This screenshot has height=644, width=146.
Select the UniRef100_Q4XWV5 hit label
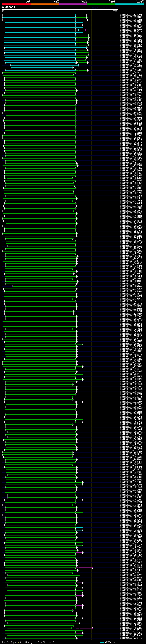click(x=131, y=575)
